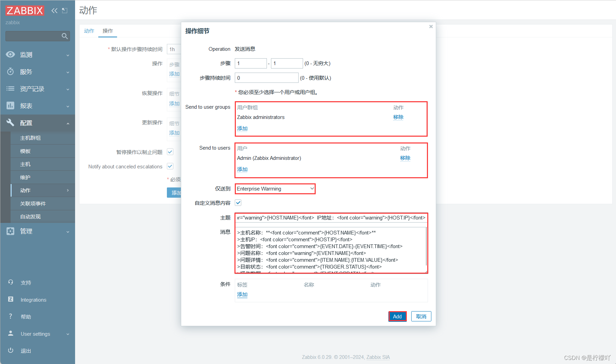Toggle sidebar kiosk/hide icon

coord(65,11)
